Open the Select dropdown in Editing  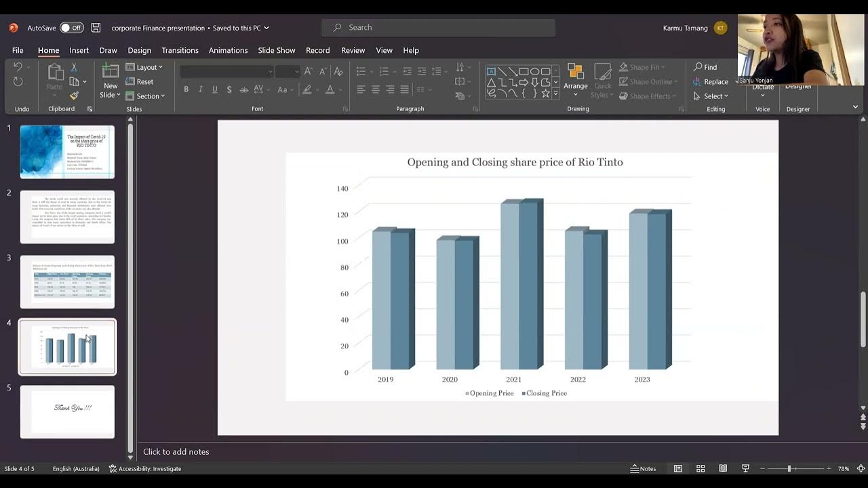click(x=711, y=96)
